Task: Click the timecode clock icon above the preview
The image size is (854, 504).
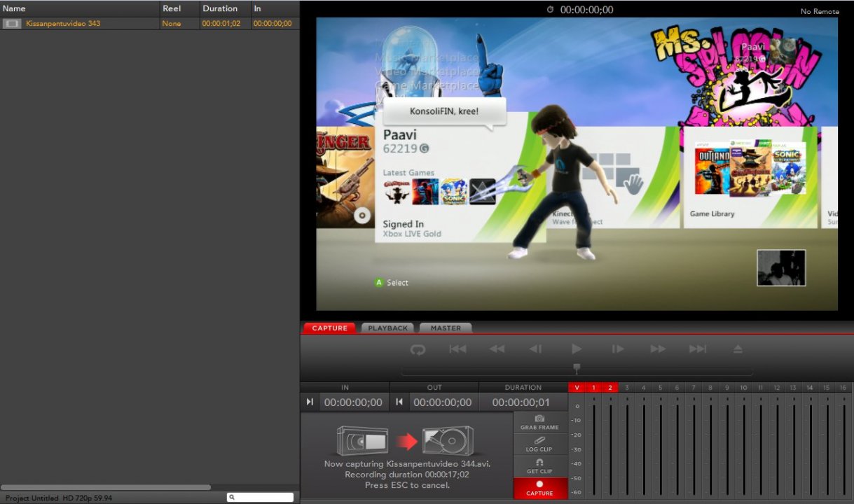Action: pos(551,10)
